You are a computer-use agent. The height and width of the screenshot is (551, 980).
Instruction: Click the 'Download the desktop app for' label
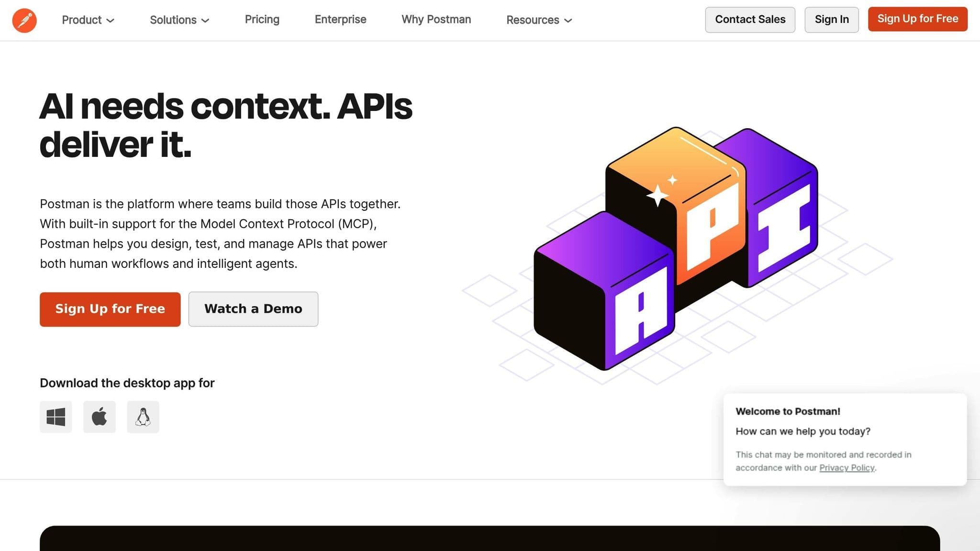(127, 383)
